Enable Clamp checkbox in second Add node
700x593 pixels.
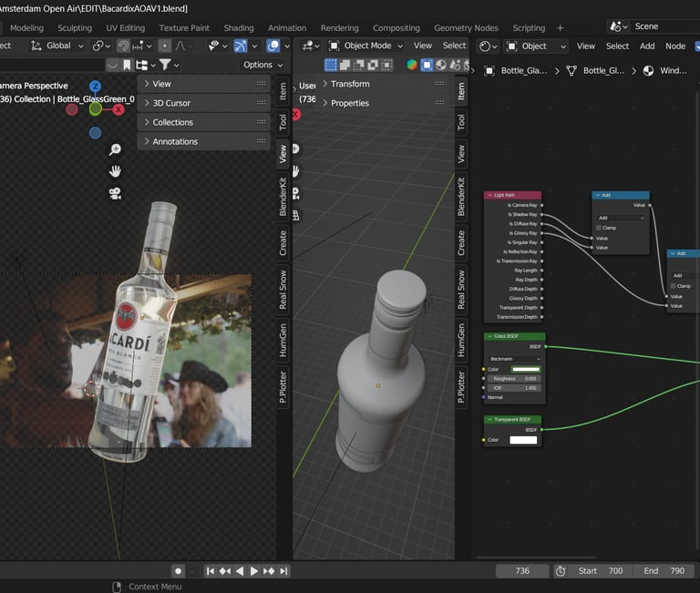click(x=674, y=285)
